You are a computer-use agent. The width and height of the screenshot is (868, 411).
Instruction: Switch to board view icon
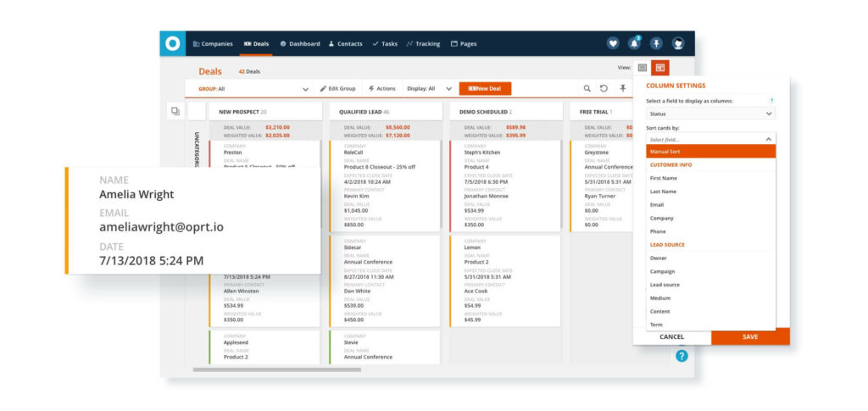tap(660, 68)
